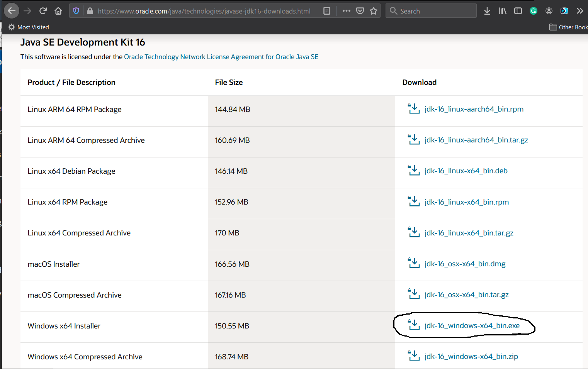Image resolution: width=588 pixels, height=369 pixels.
Task: Save page to Pocket
Action: [x=360, y=11]
